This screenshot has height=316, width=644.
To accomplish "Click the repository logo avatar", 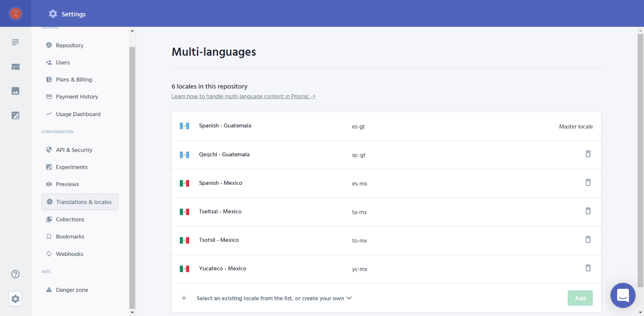I will point(16,13).
